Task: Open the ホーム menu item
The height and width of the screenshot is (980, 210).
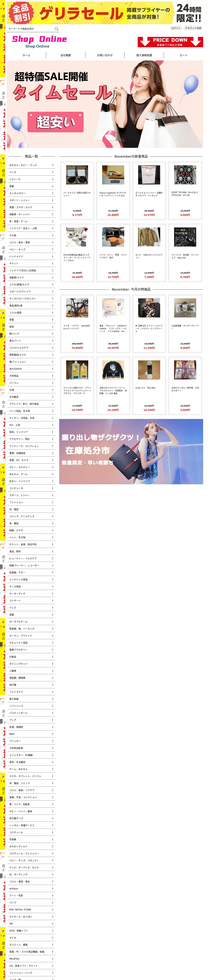Action: [x=26, y=55]
